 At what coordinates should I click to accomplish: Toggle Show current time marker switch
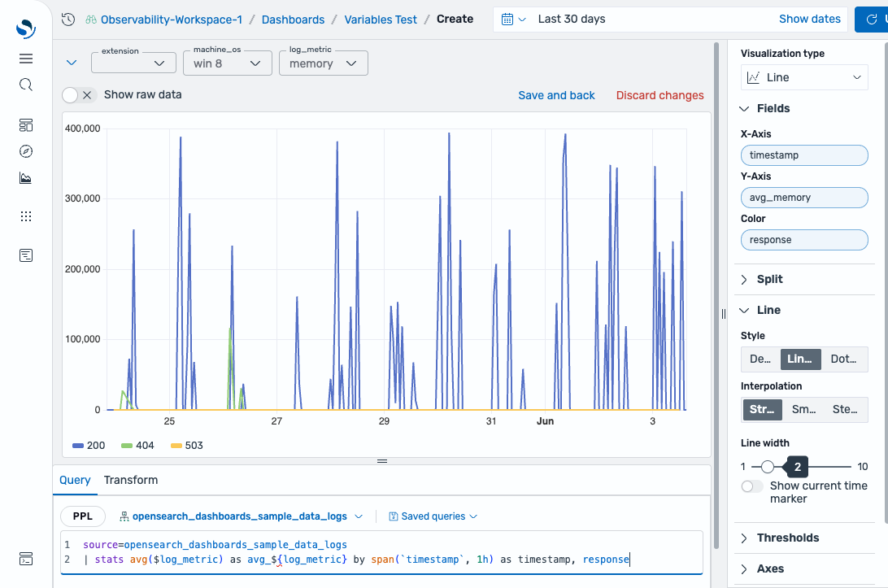click(x=752, y=486)
